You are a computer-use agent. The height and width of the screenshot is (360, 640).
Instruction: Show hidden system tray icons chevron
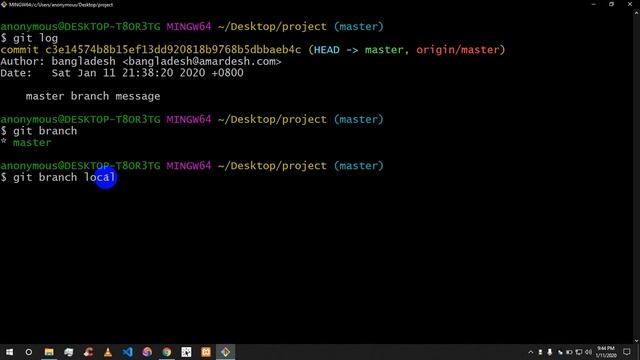point(531,352)
